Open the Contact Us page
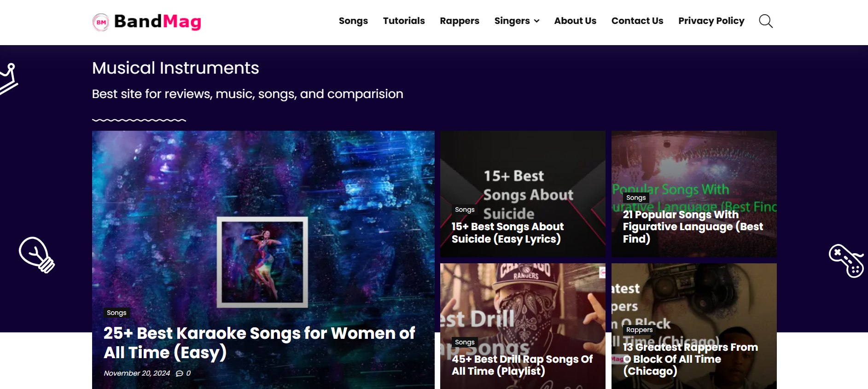Image resolution: width=868 pixels, height=389 pixels. [637, 21]
